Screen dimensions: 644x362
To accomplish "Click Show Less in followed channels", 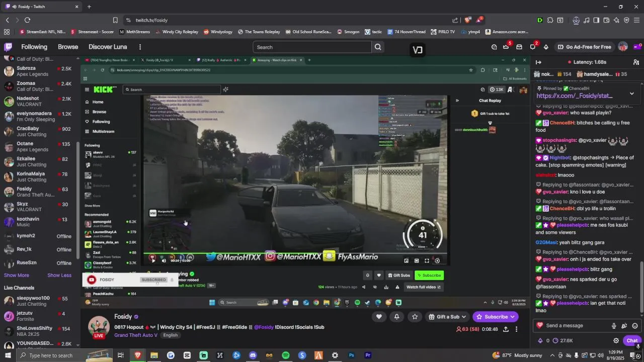I will click(59, 275).
